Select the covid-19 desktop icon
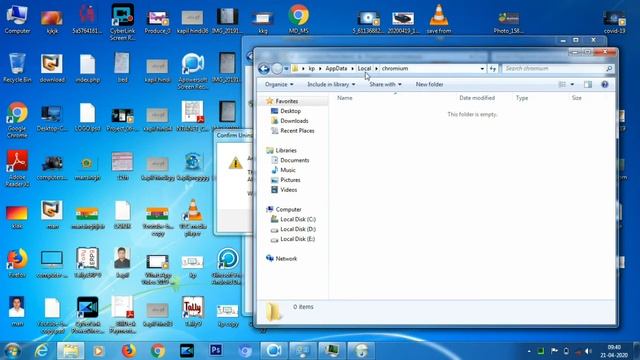640x360 pixels. click(x=614, y=22)
